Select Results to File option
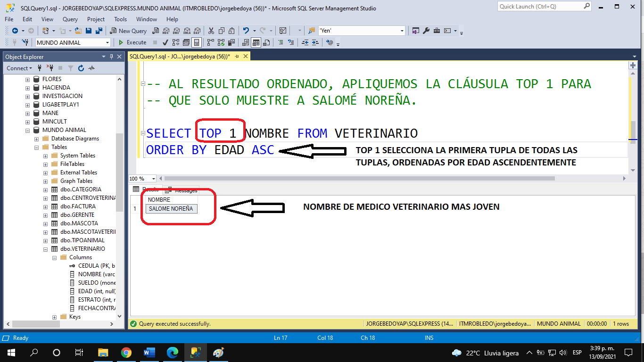The image size is (644, 362). click(266, 42)
